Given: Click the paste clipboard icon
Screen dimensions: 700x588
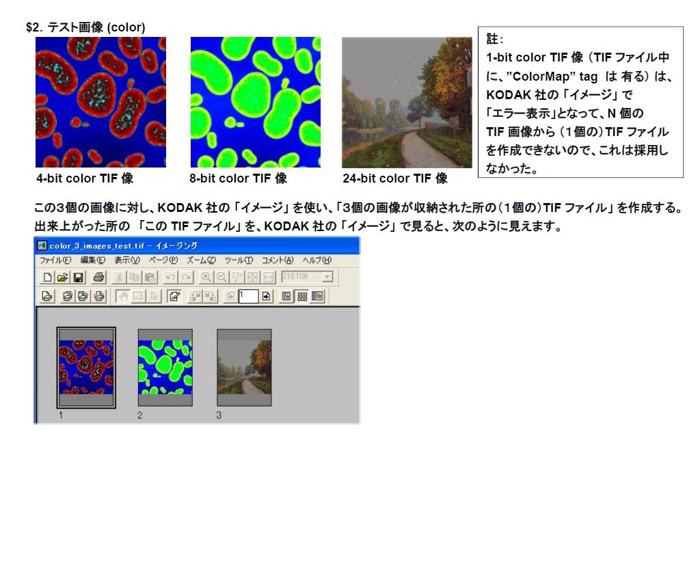Looking at the screenshot, I should [150, 278].
